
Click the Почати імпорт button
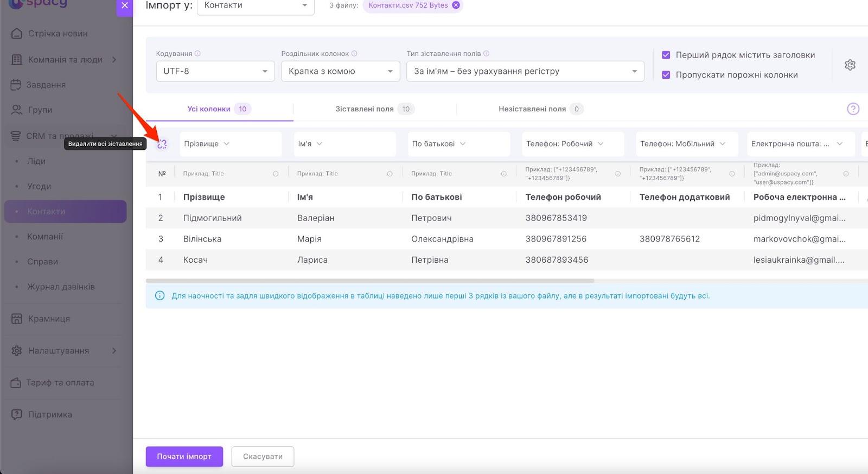184,457
